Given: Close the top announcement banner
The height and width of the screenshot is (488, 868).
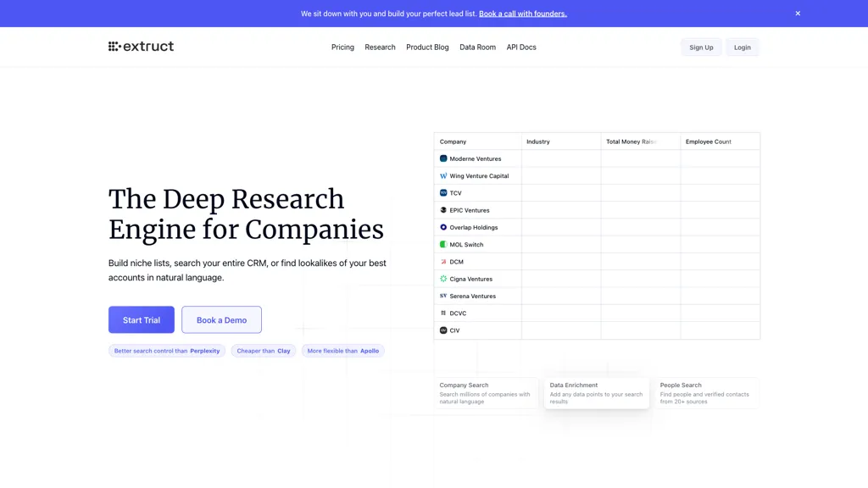Looking at the screenshot, I should pyautogui.click(x=798, y=14).
